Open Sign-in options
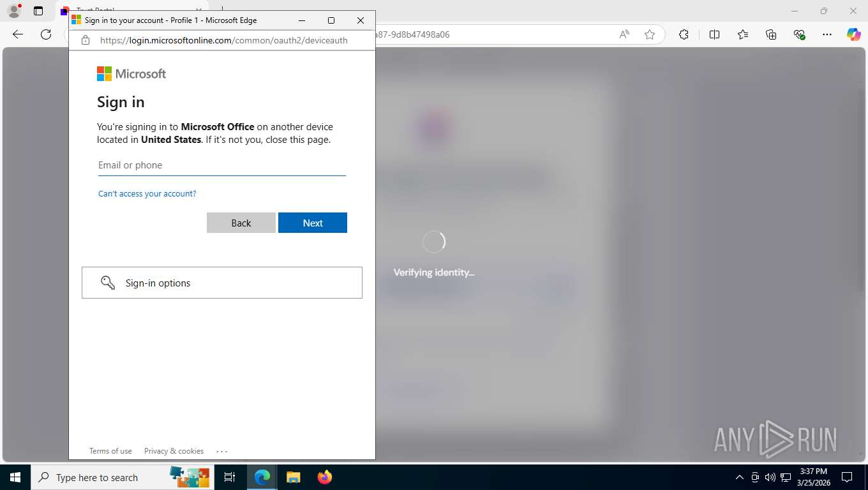 tap(222, 283)
